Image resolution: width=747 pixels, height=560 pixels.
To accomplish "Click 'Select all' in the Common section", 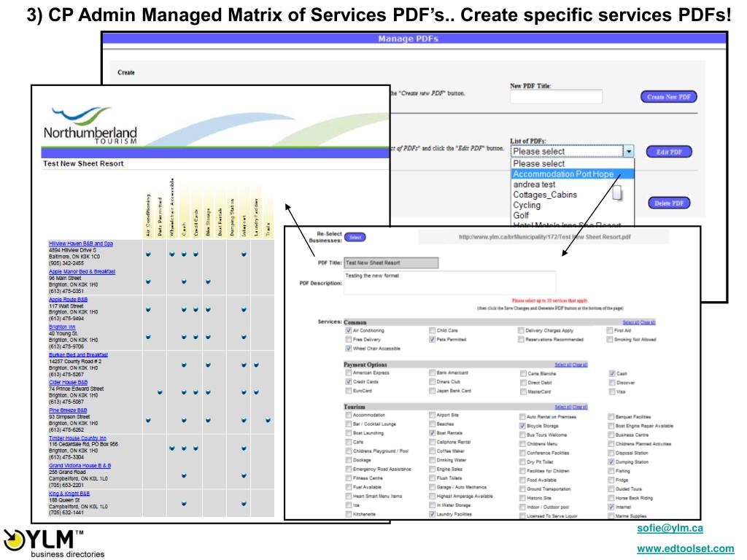I will (x=631, y=322).
